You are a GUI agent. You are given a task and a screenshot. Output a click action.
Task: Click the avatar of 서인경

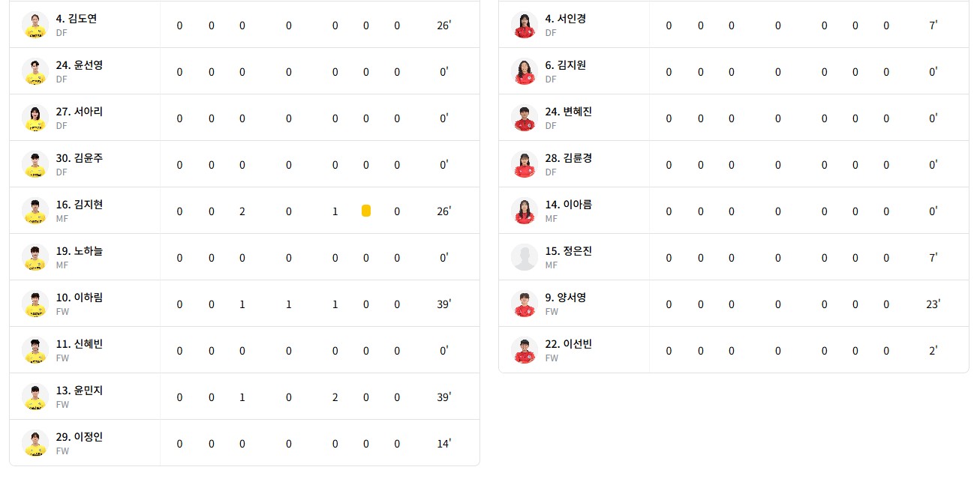(524, 25)
